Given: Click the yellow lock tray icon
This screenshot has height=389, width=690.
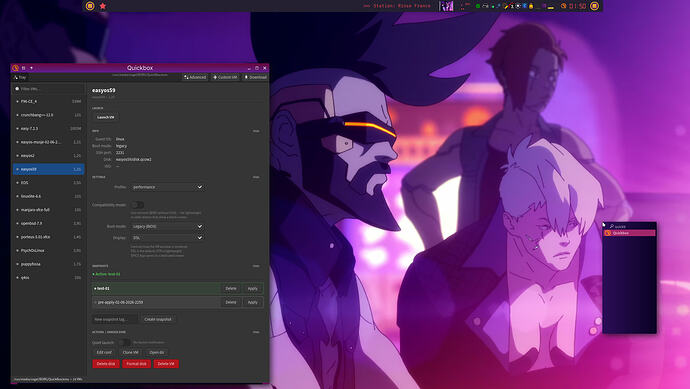Looking at the screenshot, I should (531, 6).
